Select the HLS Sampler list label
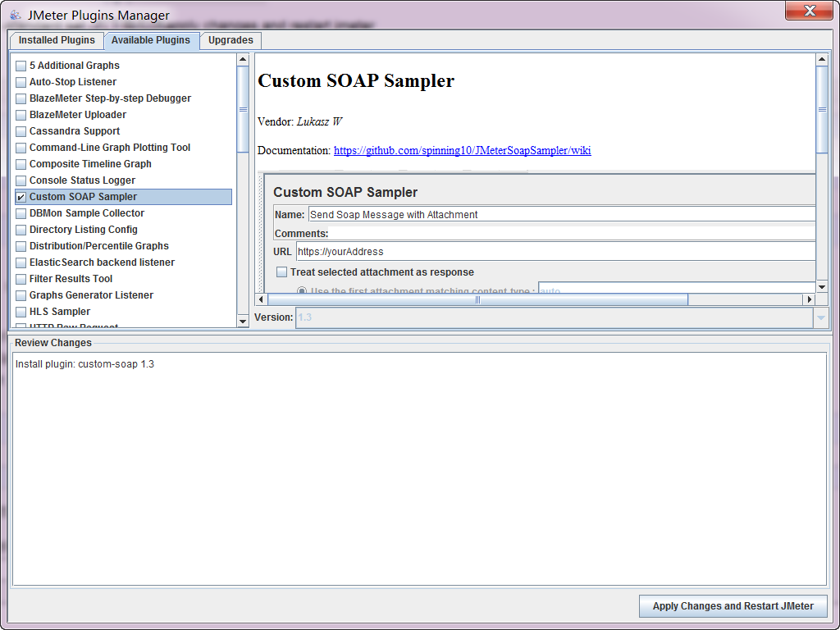 (x=59, y=312)
